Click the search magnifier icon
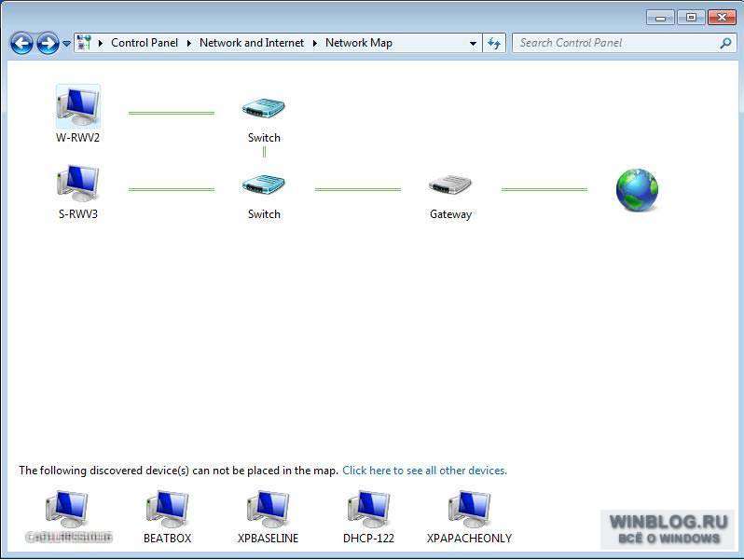This screenshot has height=560, width=744. tap(725, 43)
